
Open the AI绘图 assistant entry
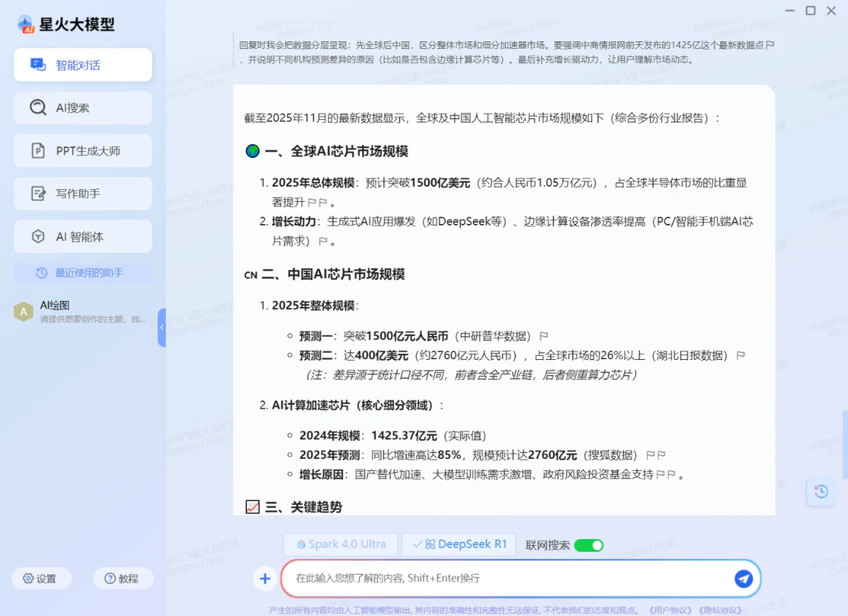click(81, 312)
